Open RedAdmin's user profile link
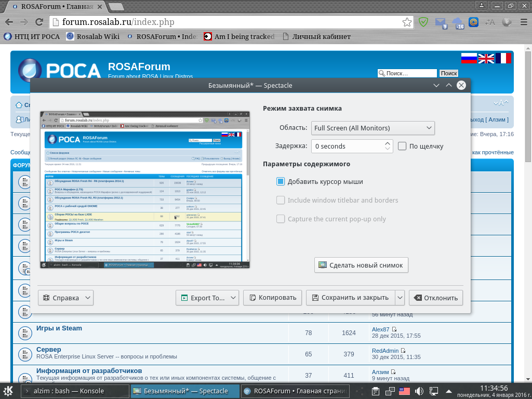Screen dimensions: 532x399 coord(385,351)
